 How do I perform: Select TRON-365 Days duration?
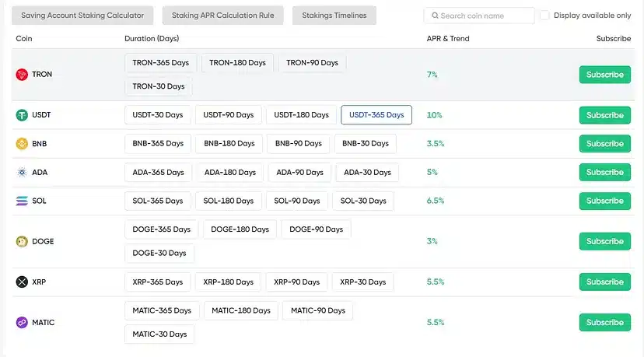click(160, 63)
